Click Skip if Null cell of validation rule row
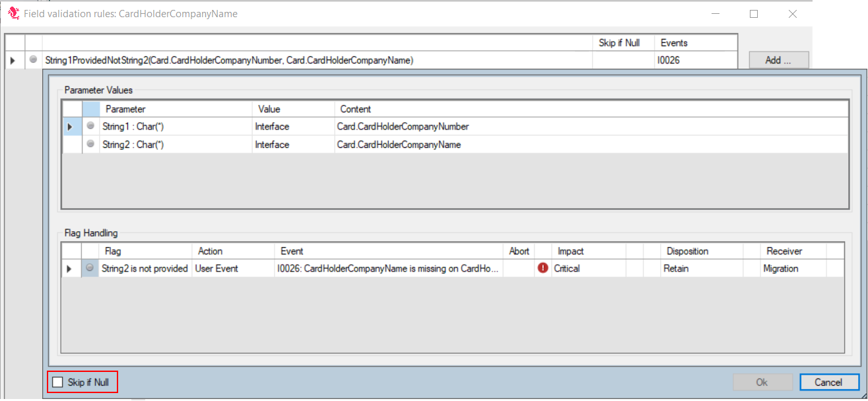The height and width of the screenshot is (401, 868). [623, 60]
